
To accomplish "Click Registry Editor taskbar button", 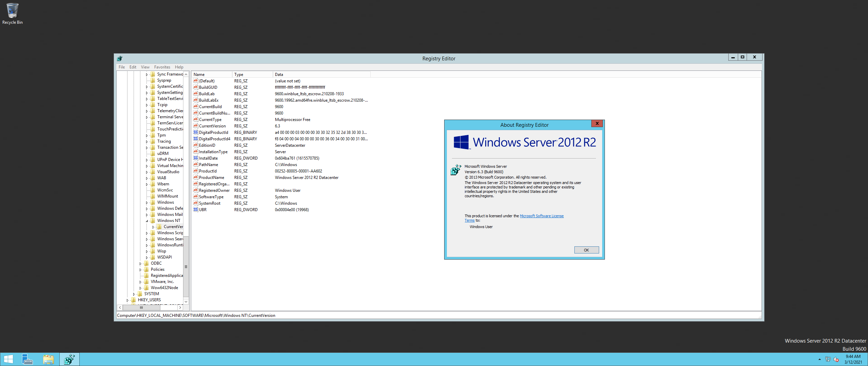I will pos(70,359).
